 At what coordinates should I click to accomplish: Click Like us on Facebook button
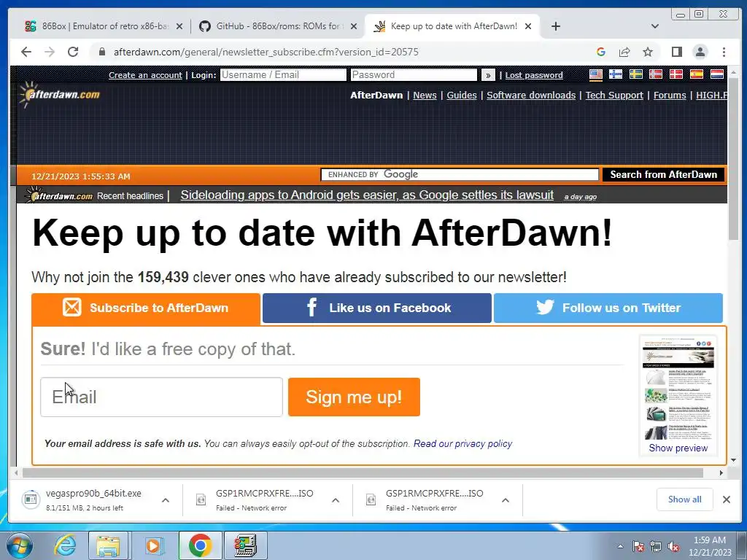point(377,308)
